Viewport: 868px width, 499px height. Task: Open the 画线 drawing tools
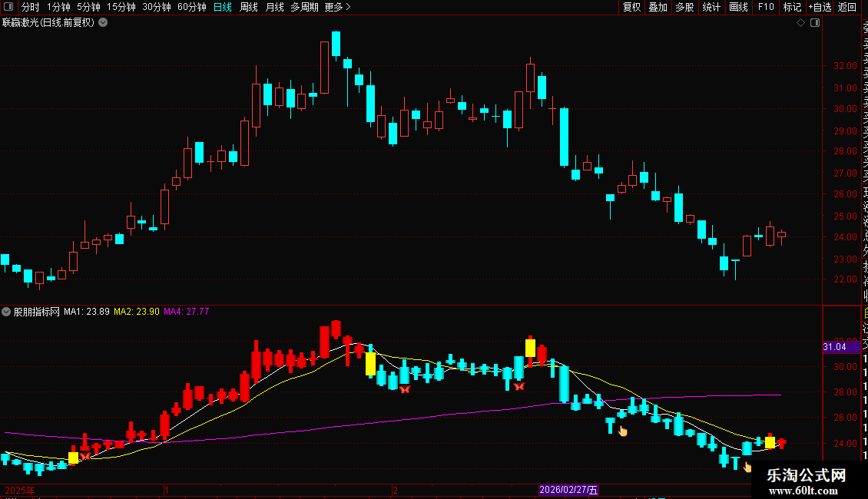pos(738,7)
